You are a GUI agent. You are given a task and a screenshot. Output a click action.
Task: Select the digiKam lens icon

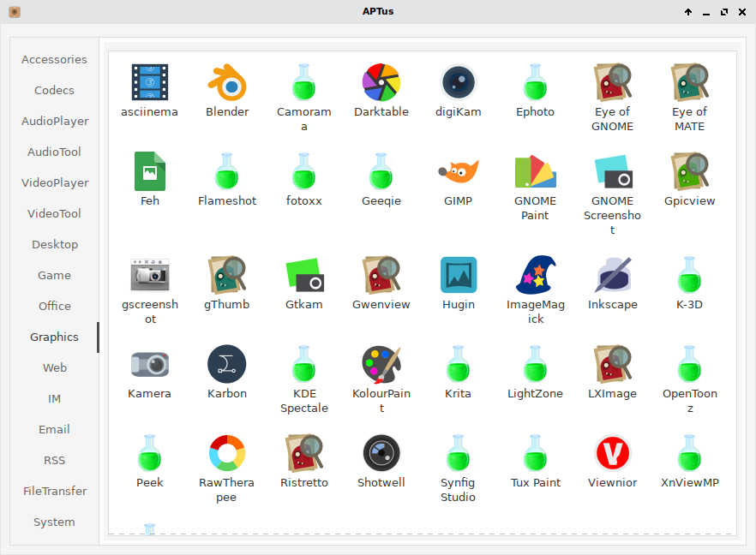click(458, 82)
